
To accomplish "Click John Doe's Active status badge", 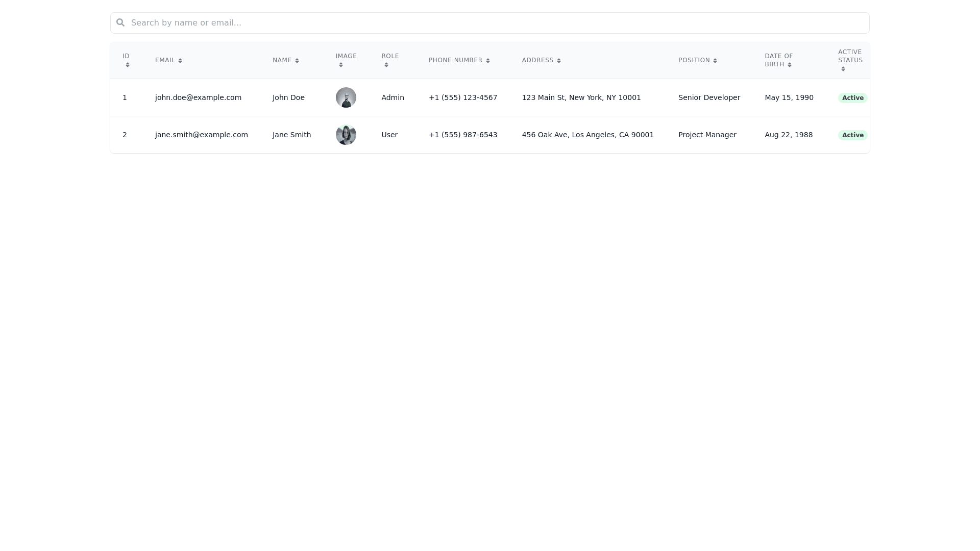I will [x=852, y=98].
